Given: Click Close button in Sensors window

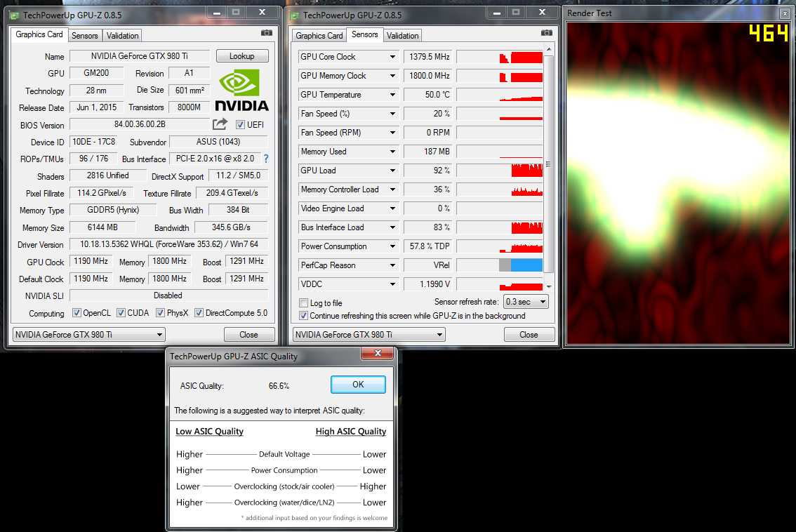Looking at the screenshot, I should coord(529,335).
